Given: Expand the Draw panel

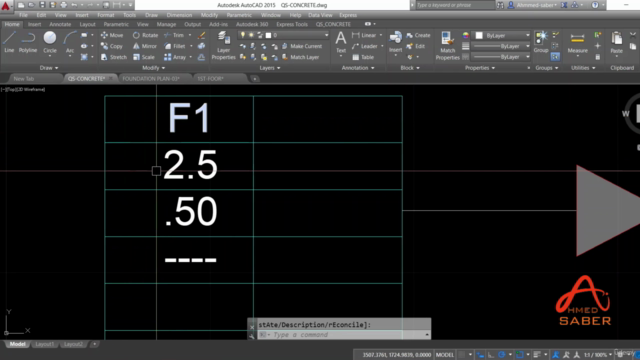Looking at the screenshot, I should (49, 68).
